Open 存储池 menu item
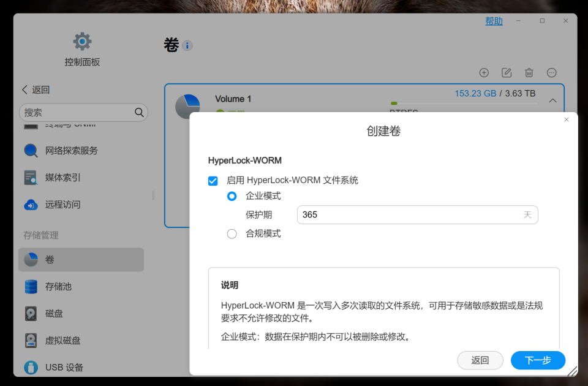 pos(81,287)
